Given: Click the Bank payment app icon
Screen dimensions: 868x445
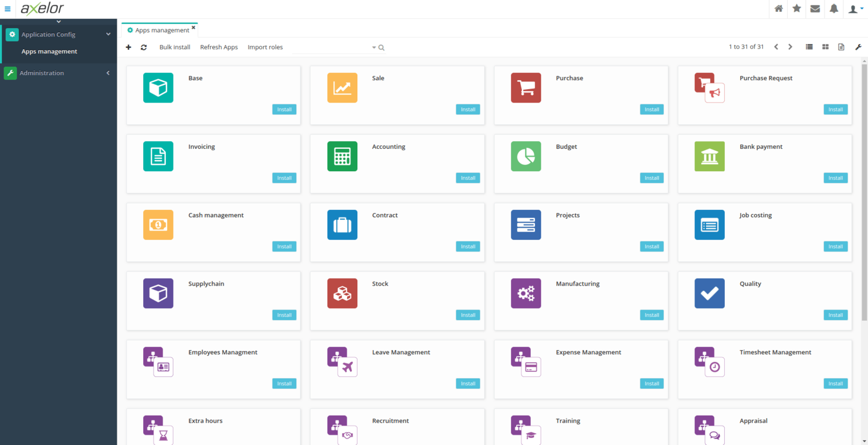Looking at the screenshot, I should pyautogui.click(x=710, y=156).
